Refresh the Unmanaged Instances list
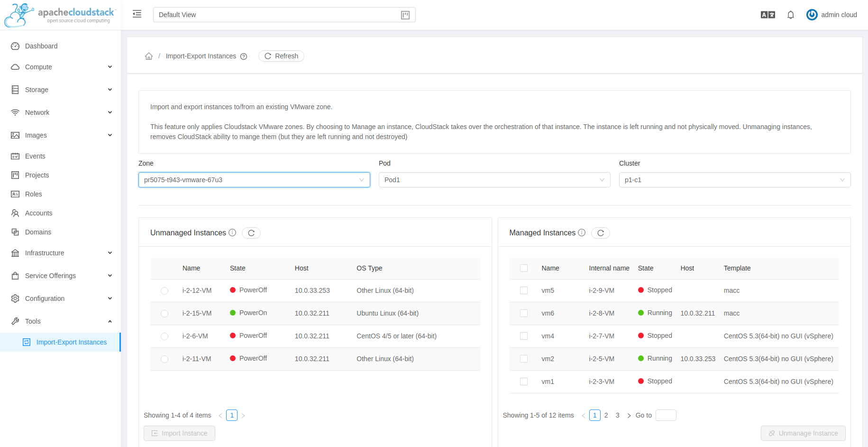The image size is (868, 447). point(251,233)
